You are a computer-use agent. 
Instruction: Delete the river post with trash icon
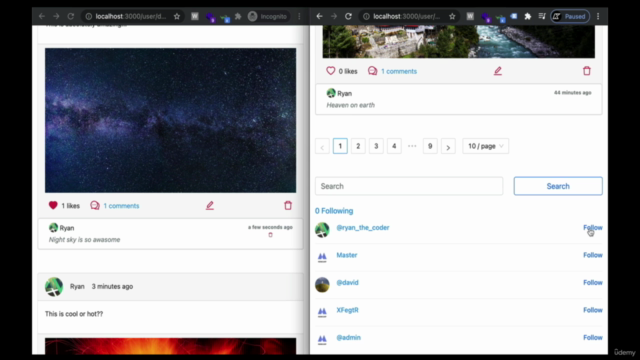587,71
